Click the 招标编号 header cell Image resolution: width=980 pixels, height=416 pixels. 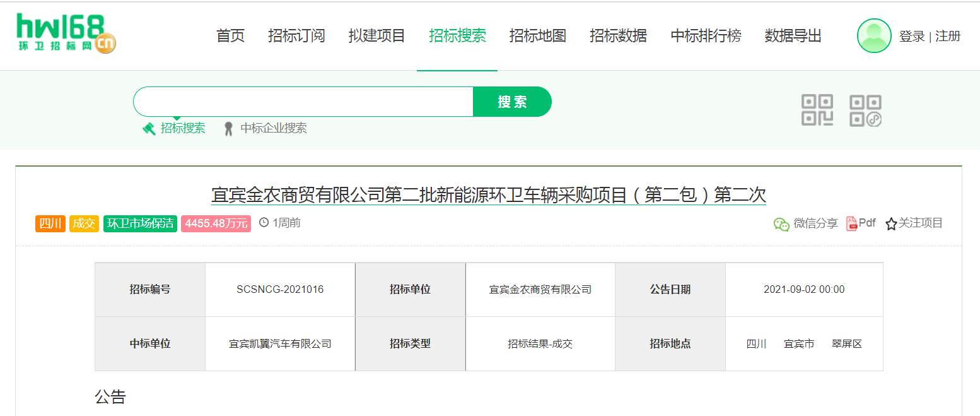150,290
